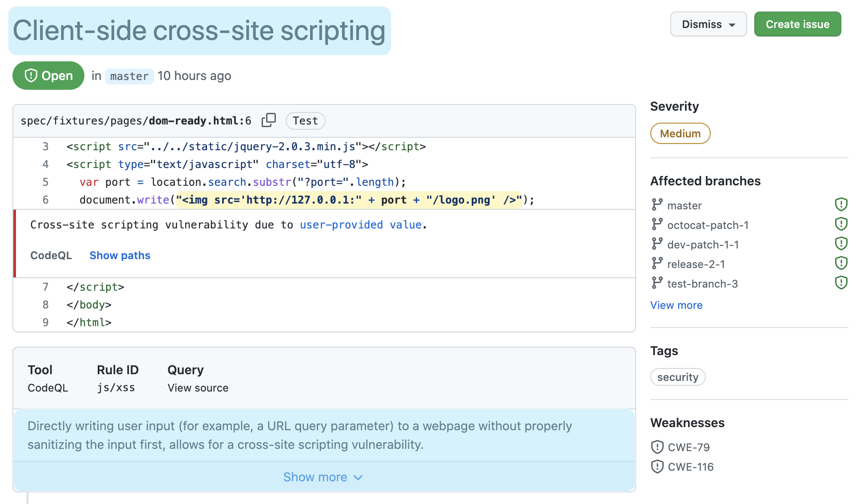Show paths for the CodeQL alert
The image size is (868, 504).
120,256
